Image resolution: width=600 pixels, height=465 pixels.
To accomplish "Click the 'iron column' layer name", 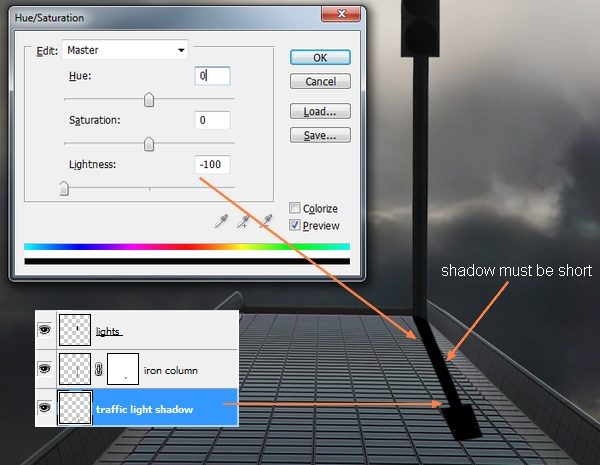I will 171,370.
